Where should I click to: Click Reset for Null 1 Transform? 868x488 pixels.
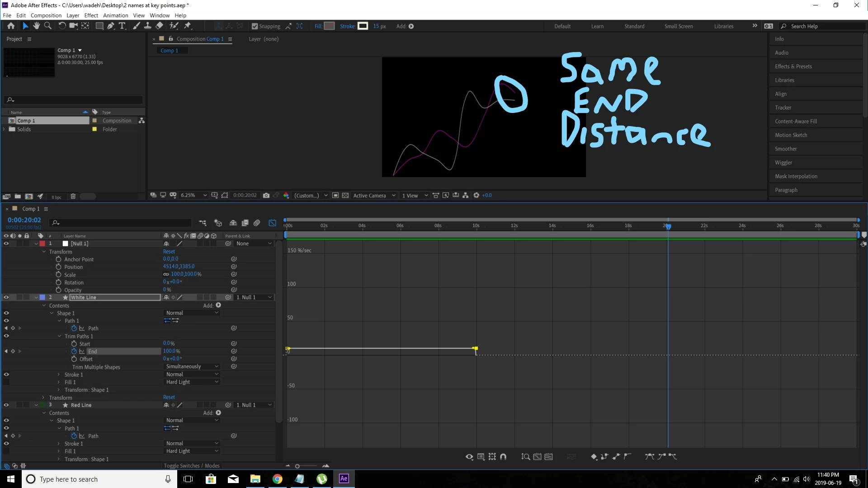pyautogui.click(x=169, y=252)
